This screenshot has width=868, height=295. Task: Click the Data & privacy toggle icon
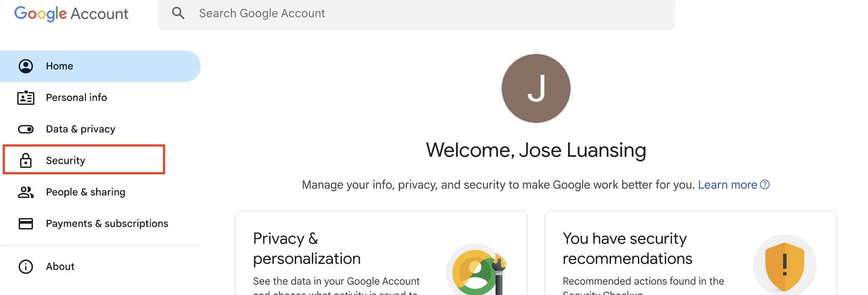click(x=26, y=129)
